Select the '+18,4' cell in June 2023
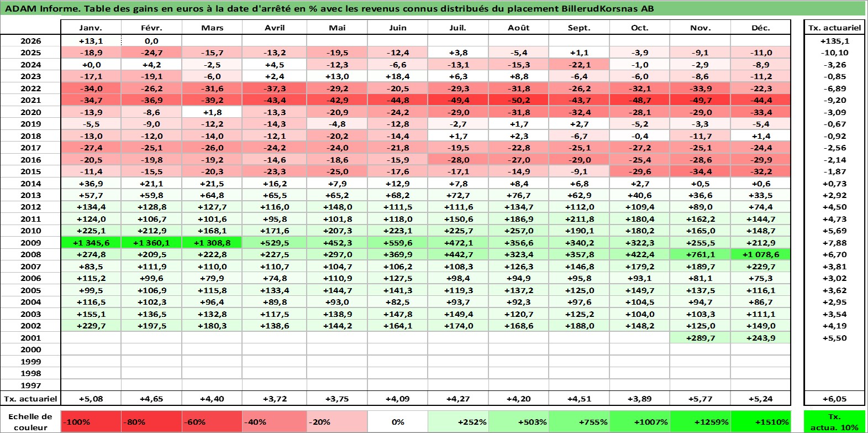Viewport: 868px width, 433px height. [398, 76]
